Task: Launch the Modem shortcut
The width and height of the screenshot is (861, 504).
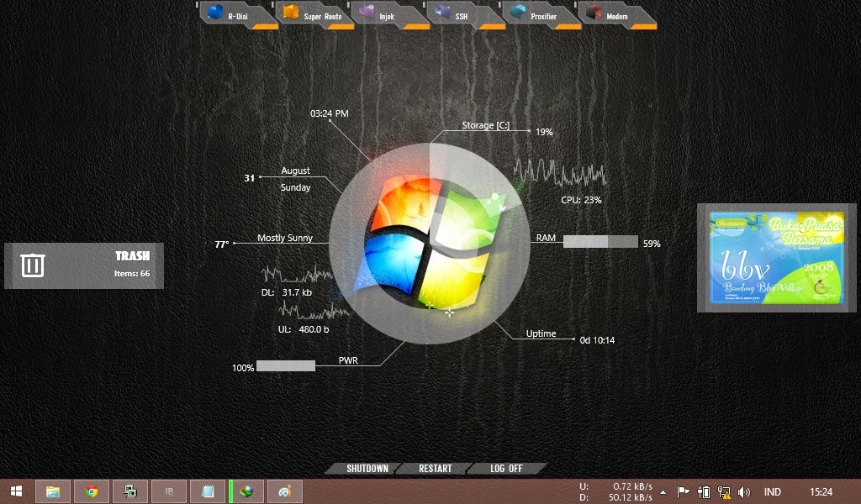Action: click(x=618, y=15)
